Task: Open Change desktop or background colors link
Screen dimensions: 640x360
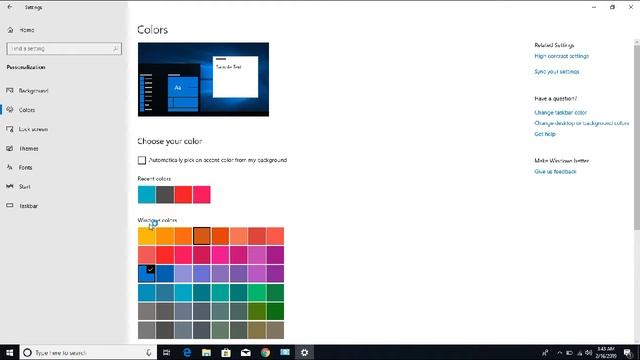Action: coord(582,123)
